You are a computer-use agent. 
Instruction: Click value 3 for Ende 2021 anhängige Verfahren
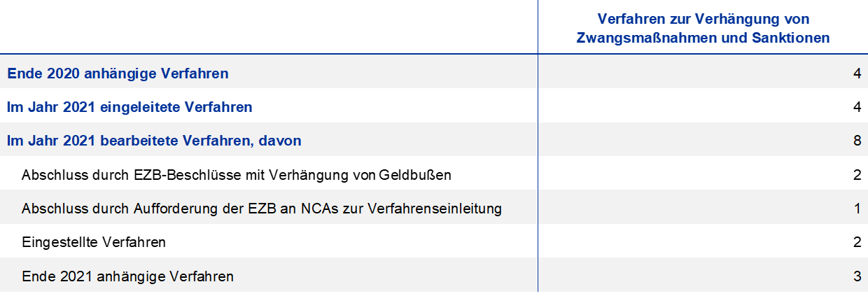pyautogui.click(x=857, y=276)
